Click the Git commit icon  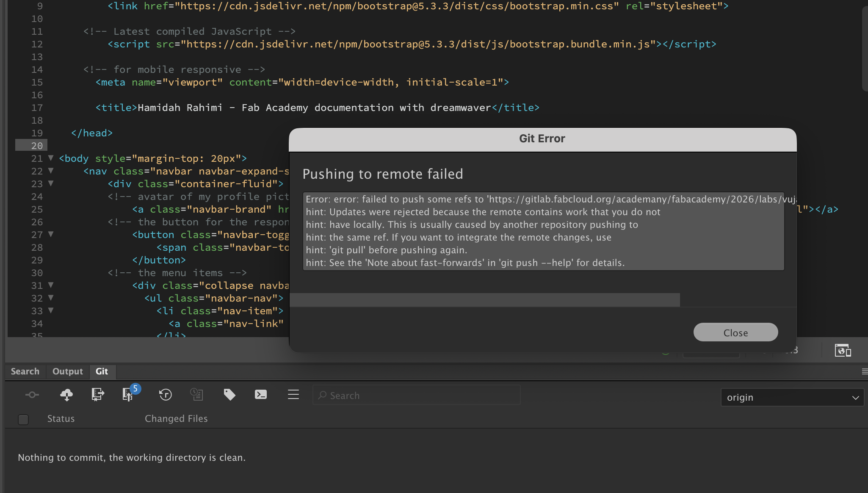32,395
